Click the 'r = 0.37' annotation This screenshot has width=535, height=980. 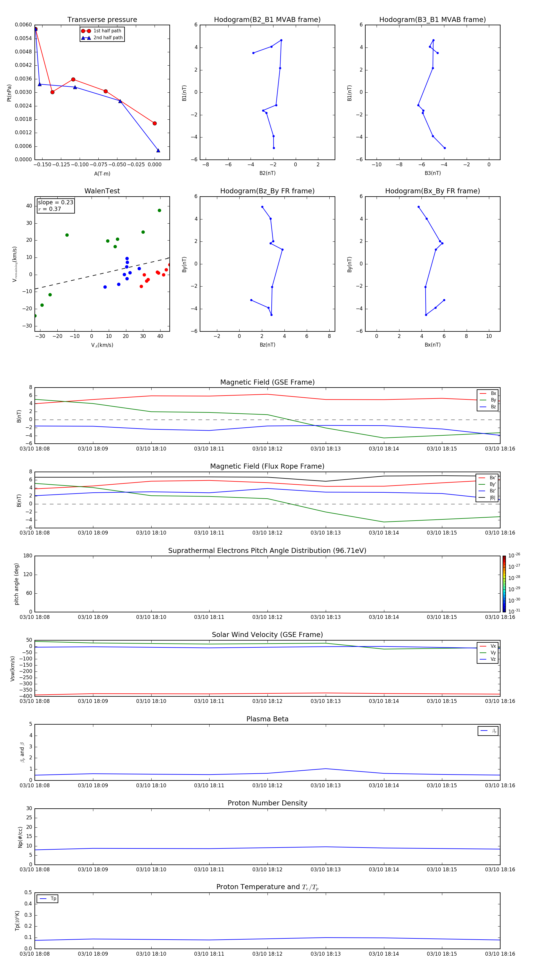pyautogui.click(x=50, y=209)
